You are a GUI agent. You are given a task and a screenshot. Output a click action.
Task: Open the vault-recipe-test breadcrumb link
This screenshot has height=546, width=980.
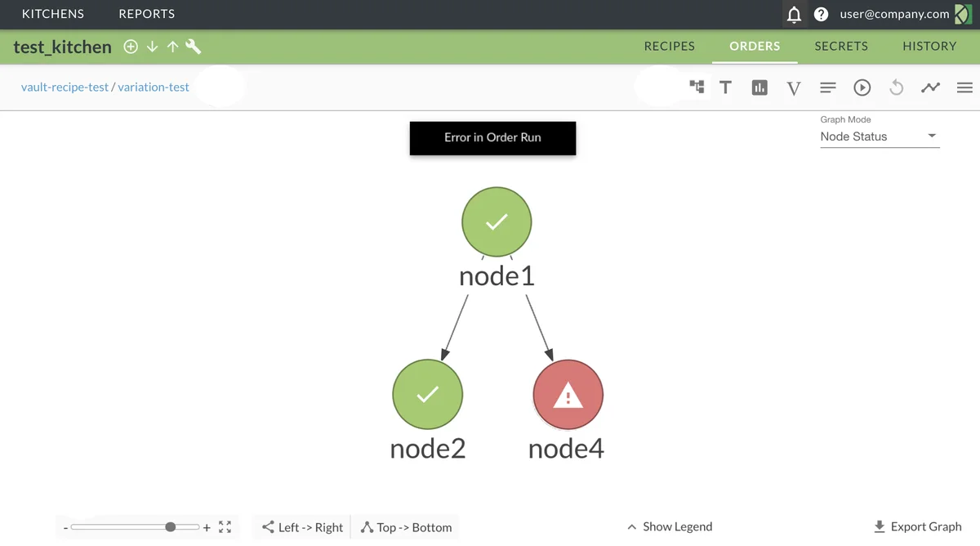[65, 87]
